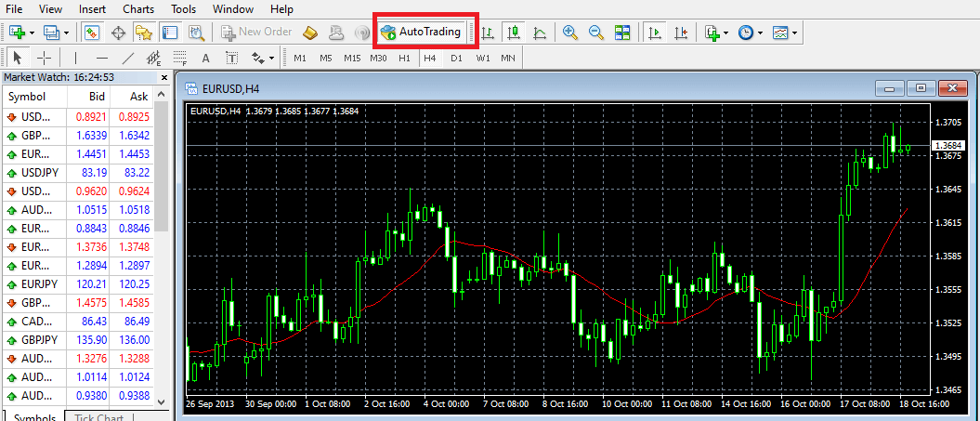Select the arrow Cursor tool
Viewport: 980px width, 421px height.
(18, 59)
